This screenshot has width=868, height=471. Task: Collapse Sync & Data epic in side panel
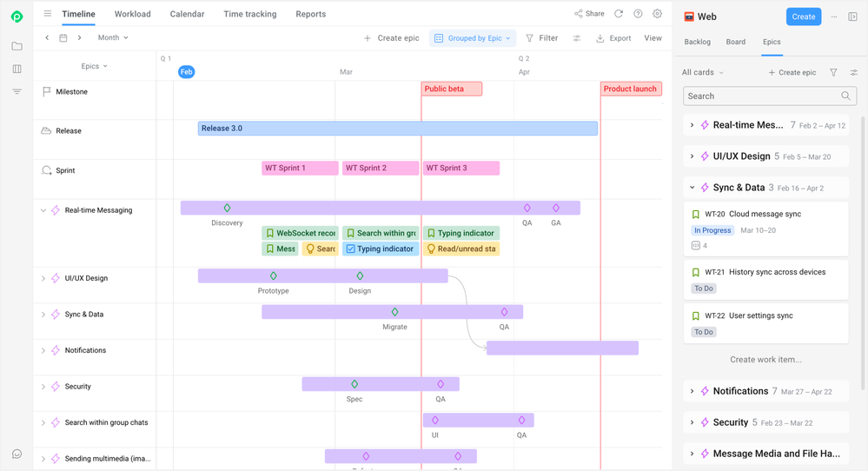(692, 188)
